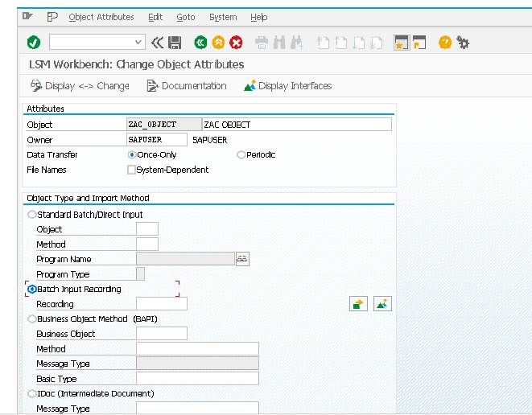This screenshot has height=415, width=532.
Task: Click Method field under Business Object Method
Action: [x=197, y=348]
